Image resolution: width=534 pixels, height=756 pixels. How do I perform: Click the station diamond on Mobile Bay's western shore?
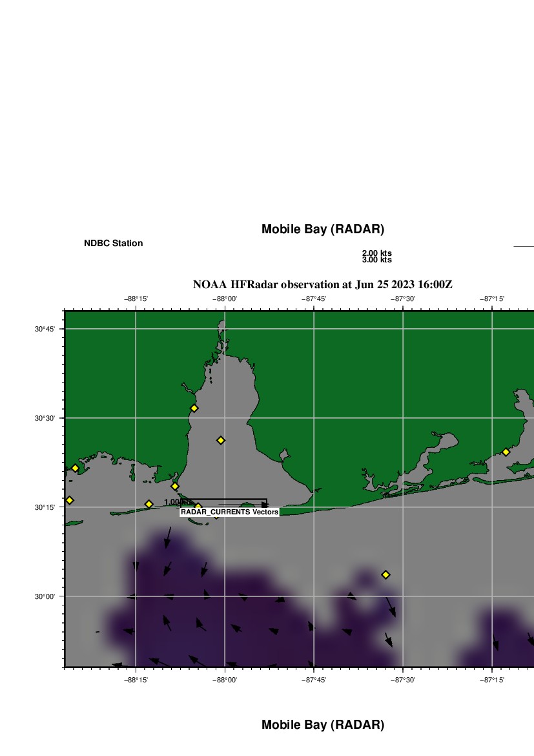tap(194, 408)
